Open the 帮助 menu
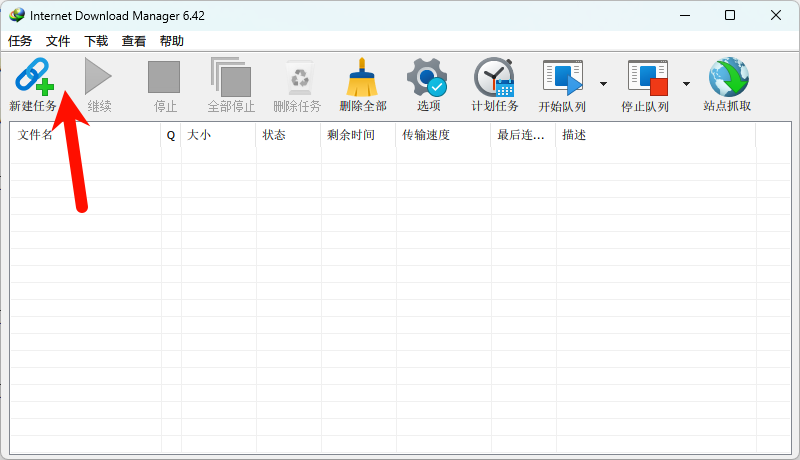Viewport: 800px width, 460px height. coord(171,41)
